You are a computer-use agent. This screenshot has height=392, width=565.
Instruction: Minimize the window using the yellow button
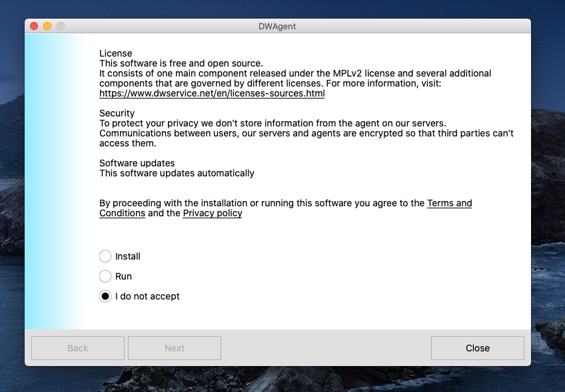point(47,26)
